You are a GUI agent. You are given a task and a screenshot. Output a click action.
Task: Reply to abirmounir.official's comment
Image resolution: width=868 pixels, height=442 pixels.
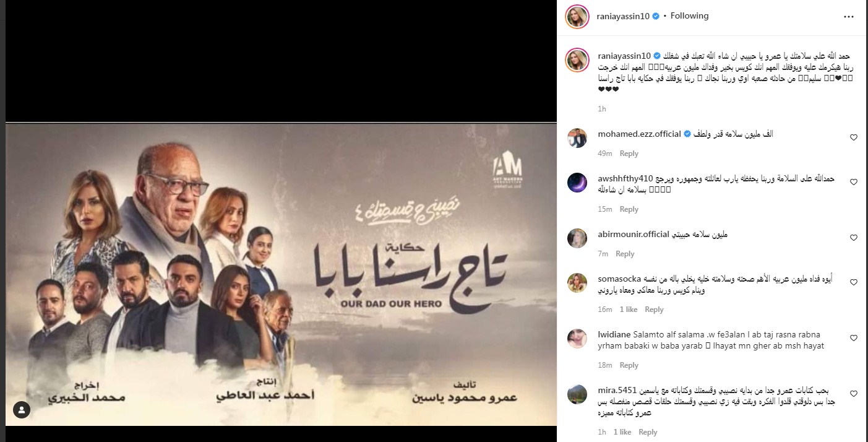pos(625,254)
